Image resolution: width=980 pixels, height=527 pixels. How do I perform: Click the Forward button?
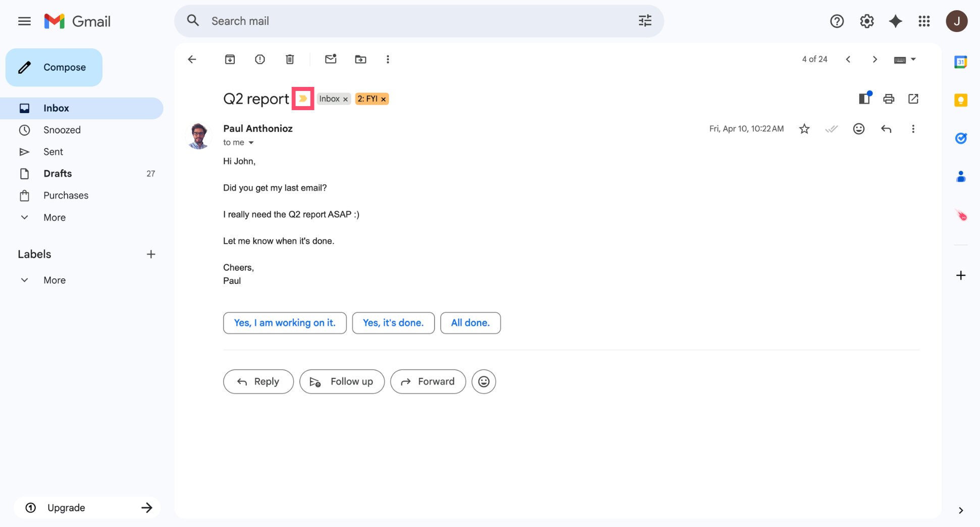(x=428, y=381)
